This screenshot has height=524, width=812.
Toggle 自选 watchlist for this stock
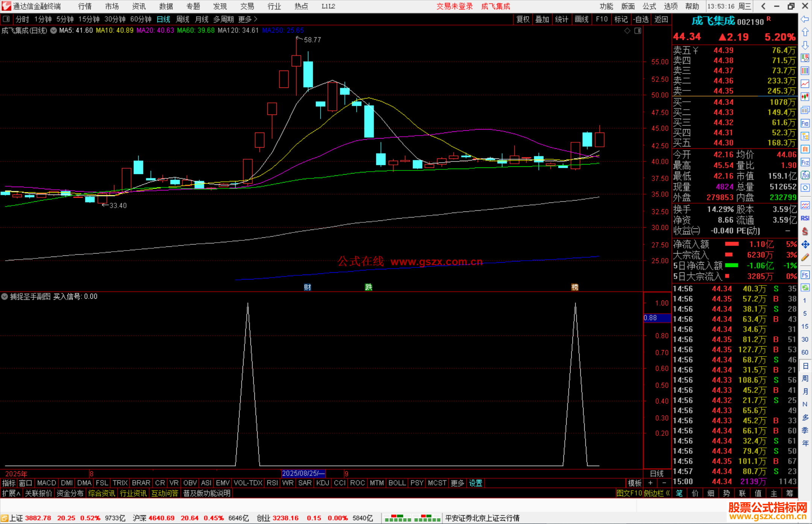tap(641, 19)
